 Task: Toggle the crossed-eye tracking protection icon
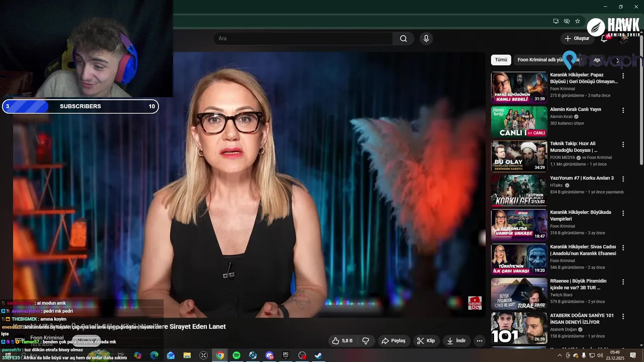pyautogui.click(x=567, y=21)
